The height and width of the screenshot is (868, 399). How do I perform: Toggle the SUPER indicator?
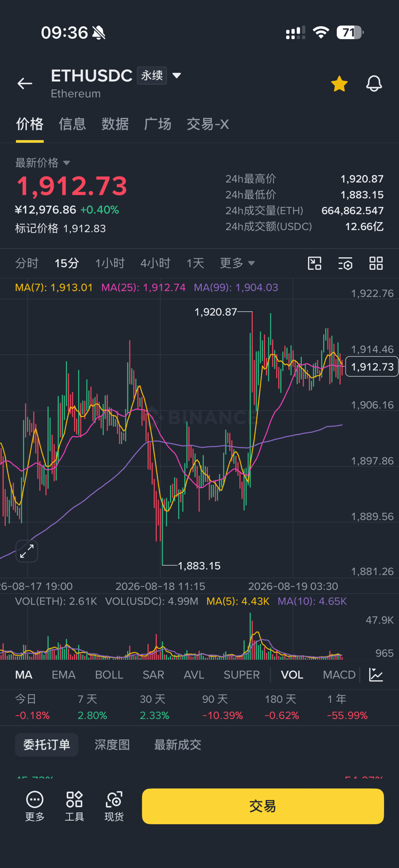point(241,675)
